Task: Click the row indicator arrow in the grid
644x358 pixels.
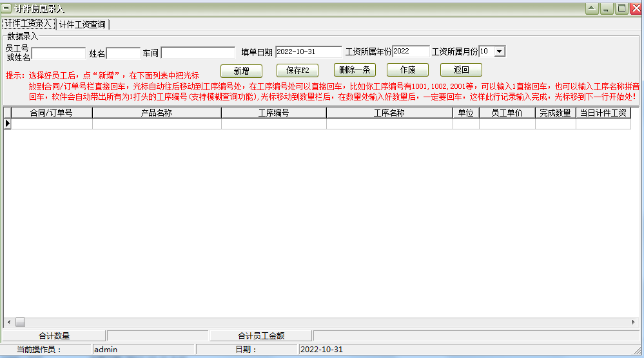Action: pyautogui.click(x=8, y=124)
